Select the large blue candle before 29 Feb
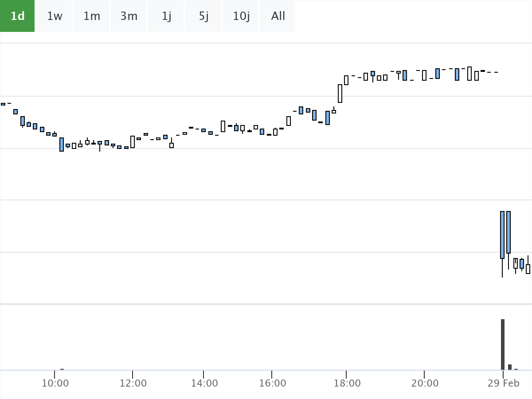Image resolution: width=532 pixels, height=399 pixels. coord(502,235)
